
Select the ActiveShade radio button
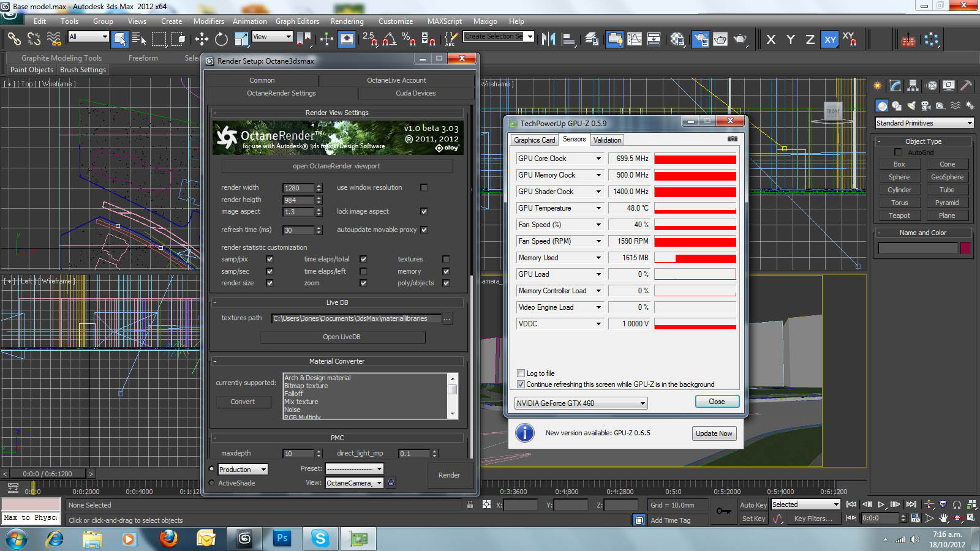click(212, 483)
